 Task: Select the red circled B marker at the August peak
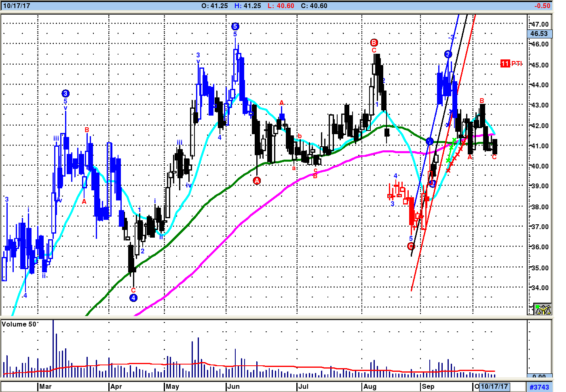click(x=374, y=42)
